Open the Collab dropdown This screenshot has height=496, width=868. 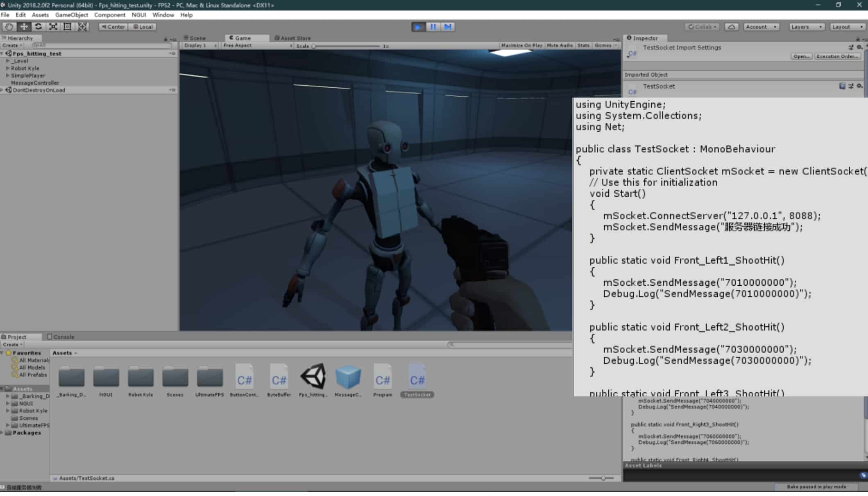coord(703,27)
